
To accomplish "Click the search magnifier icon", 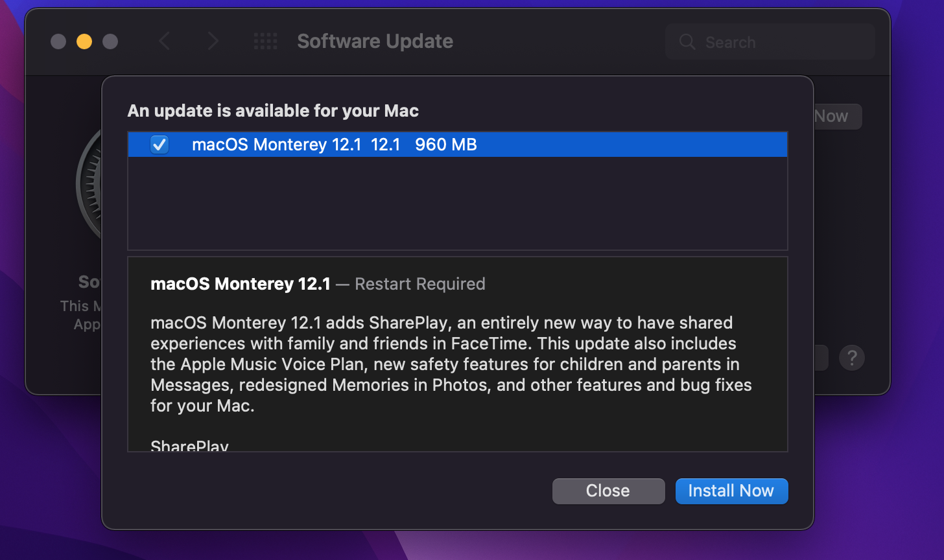I will pyautogui.click(x=687, y=42).
